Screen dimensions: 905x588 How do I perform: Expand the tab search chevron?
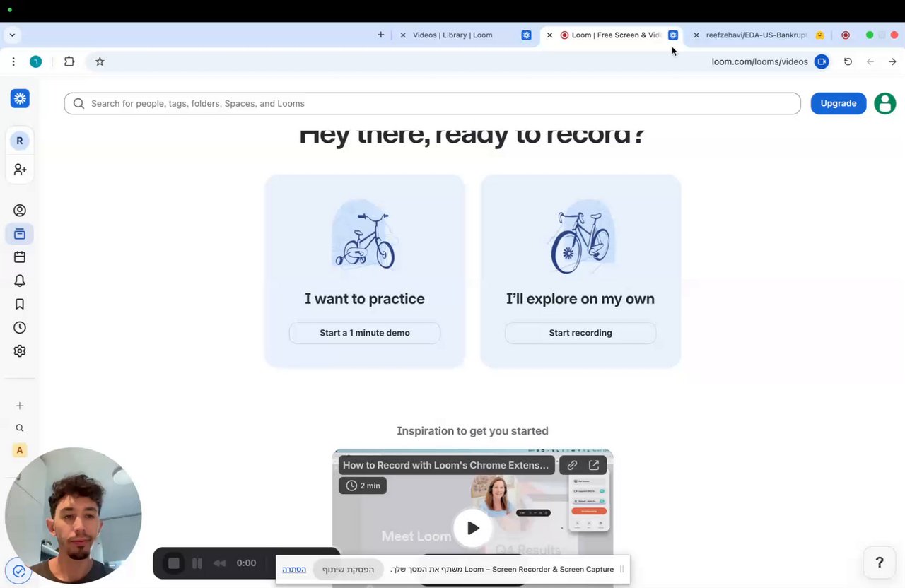12,35
